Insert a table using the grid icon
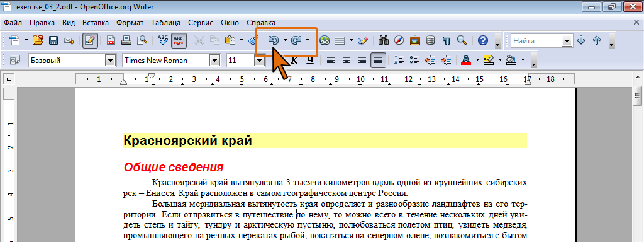Screen dimensions: 644x242 click(x=339, y=40)
